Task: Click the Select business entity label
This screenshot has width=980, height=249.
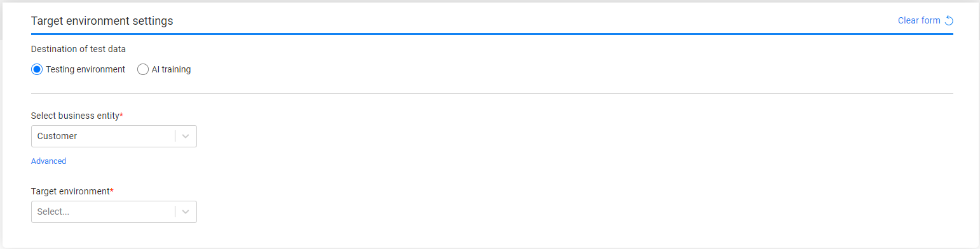Action: pyautogui.click(x=75, y=115)
